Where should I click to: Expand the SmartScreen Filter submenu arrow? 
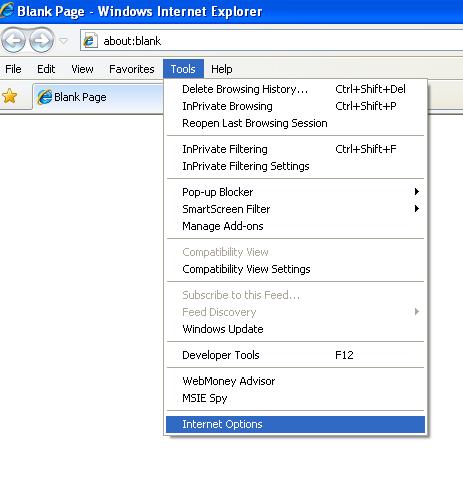[416, 209]
